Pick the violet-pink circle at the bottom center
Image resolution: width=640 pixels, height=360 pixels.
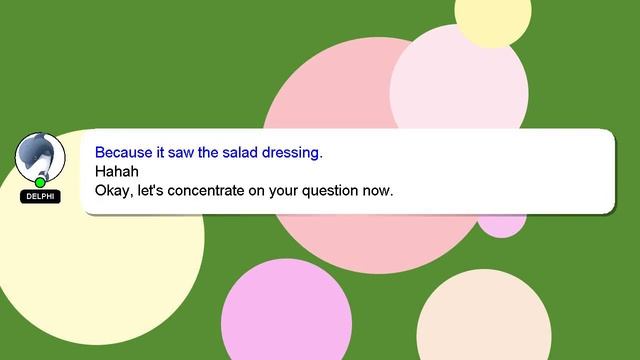[x=287, y=312]
